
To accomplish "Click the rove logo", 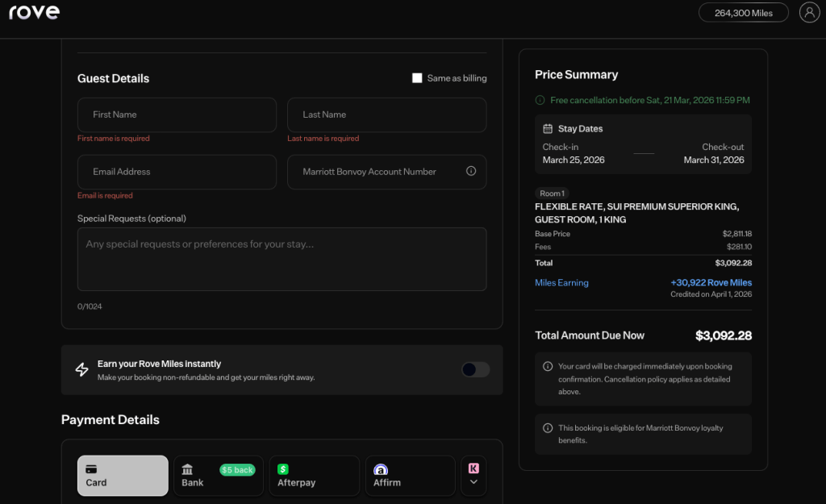I will [x=34, y=12].
